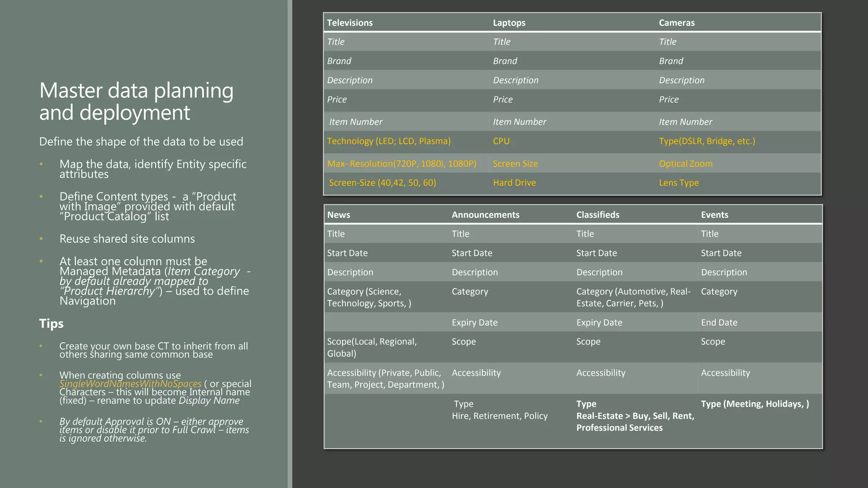Click the Tips heading
Image resolution: width=868 pixels, height=488 pixels.
tap(51, 324)
